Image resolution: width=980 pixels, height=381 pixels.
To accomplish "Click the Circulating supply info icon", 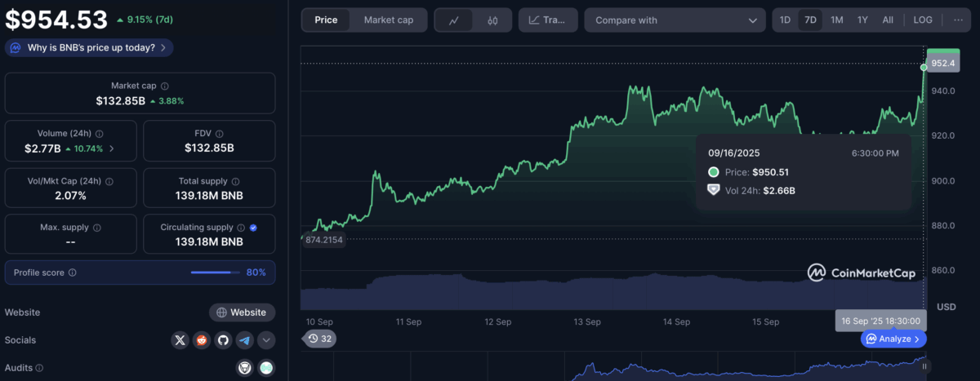I will coord(241,228).
